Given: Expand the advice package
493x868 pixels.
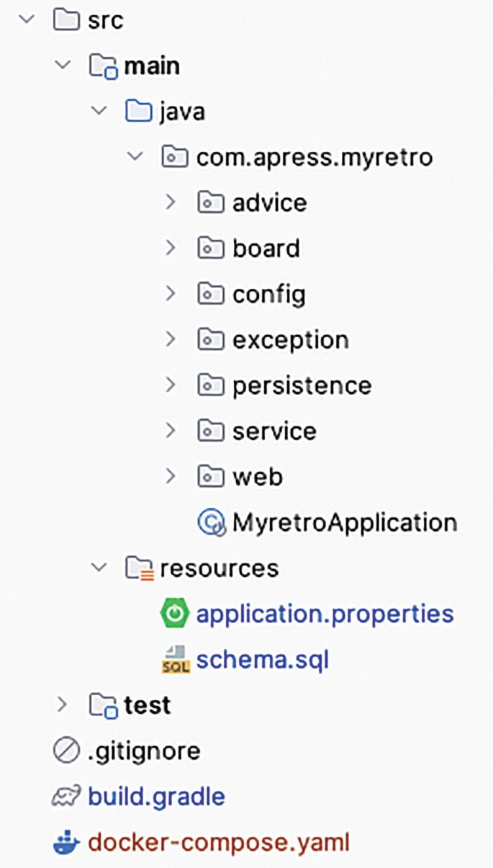Looking at the screenshot, I should click(x=171, y=202).
